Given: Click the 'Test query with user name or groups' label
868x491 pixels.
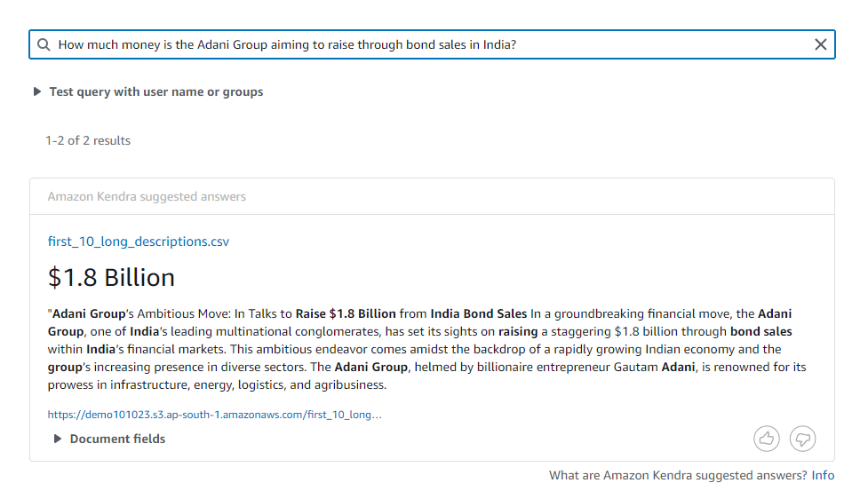Looking at the screenshot, I should [156, 91].
